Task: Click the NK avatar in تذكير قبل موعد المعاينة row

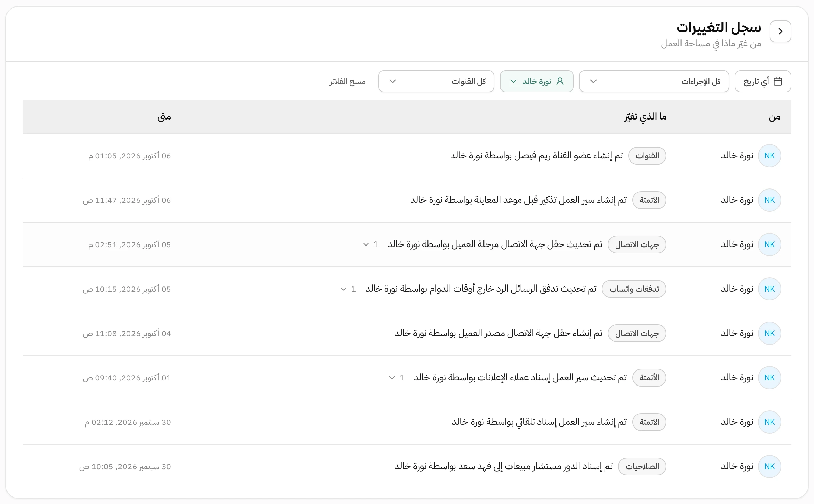Action: [x=769, y=200]
